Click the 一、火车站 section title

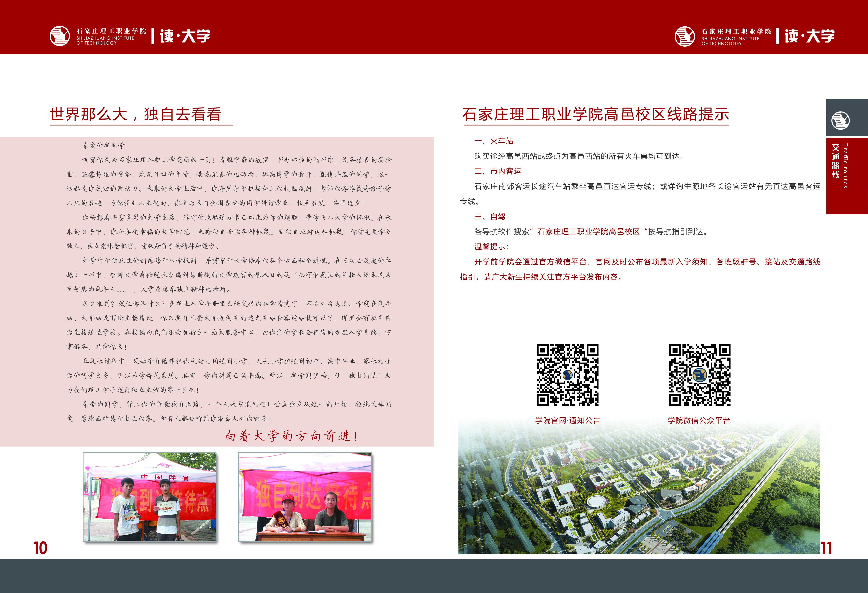493,141
